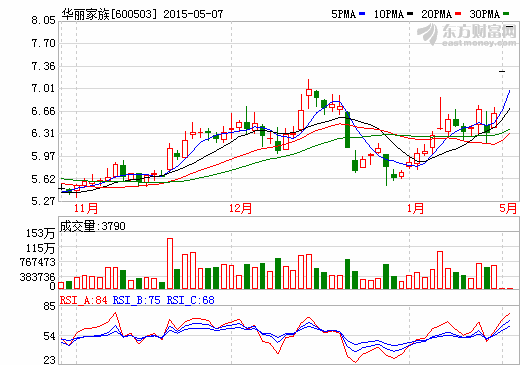
Task: Click the 54 RSI axis label
Action: coord(49,336)
